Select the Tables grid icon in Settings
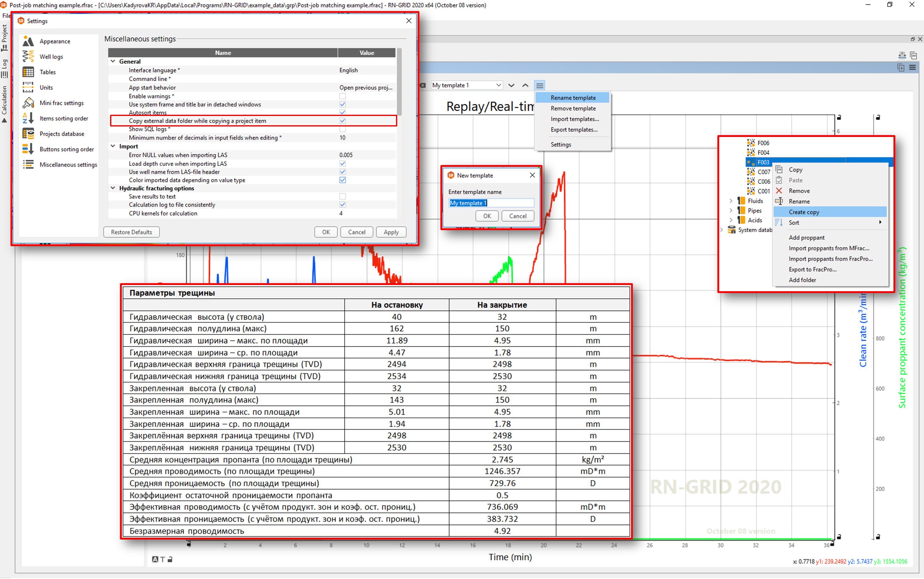The image size is (924, 579). pos(28,72)
